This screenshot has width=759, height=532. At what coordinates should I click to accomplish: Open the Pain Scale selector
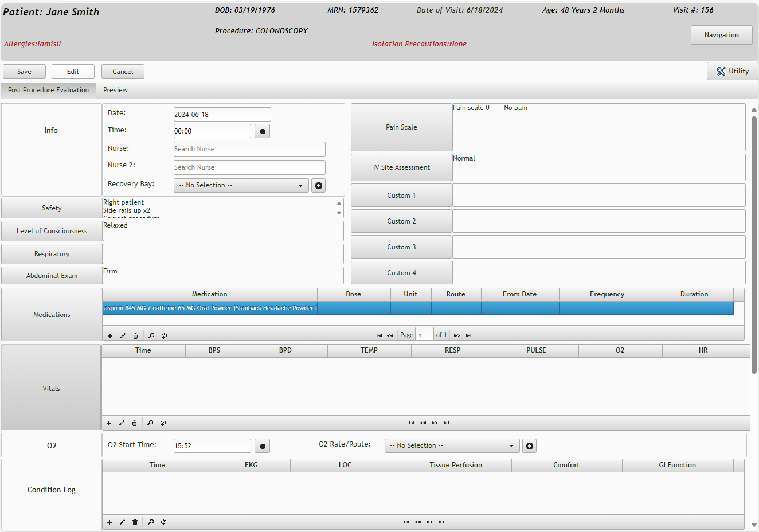click(401, 127)
